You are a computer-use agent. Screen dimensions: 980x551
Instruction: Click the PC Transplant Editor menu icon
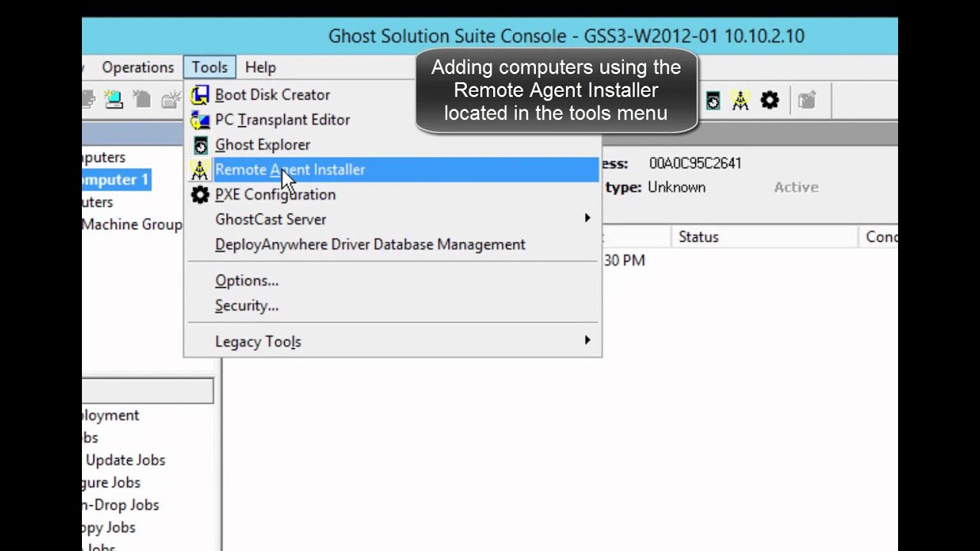click(x=200, y=120)
